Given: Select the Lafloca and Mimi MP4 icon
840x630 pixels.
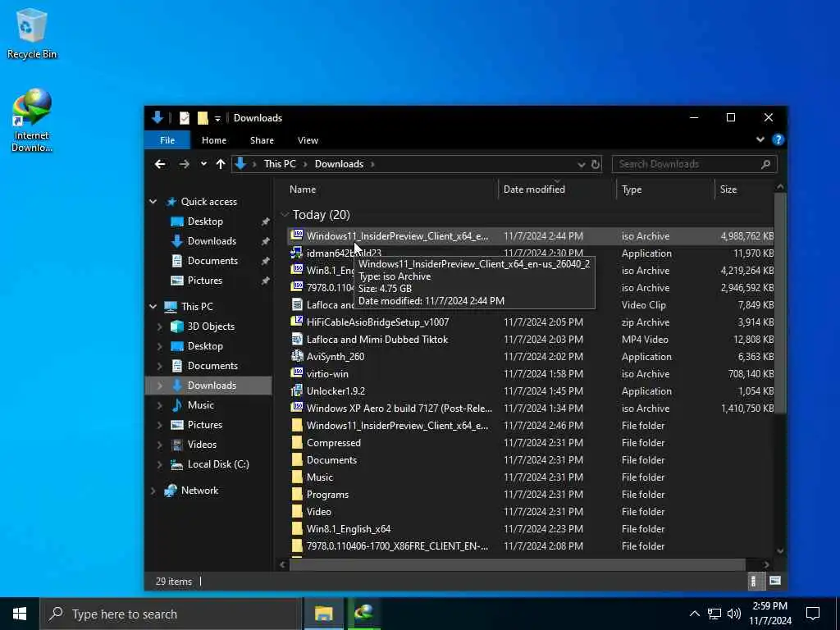Looking at the screenshot, I should pos(297,339).
